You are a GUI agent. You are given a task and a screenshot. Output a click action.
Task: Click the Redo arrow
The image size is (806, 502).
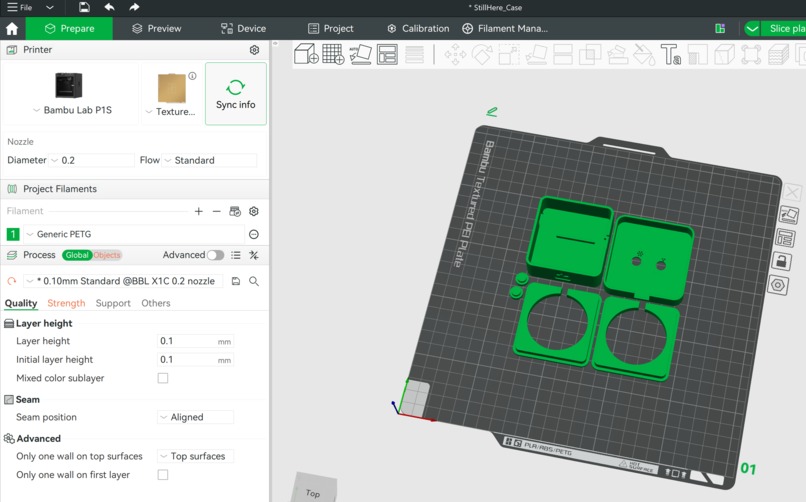tap(134, 7)
